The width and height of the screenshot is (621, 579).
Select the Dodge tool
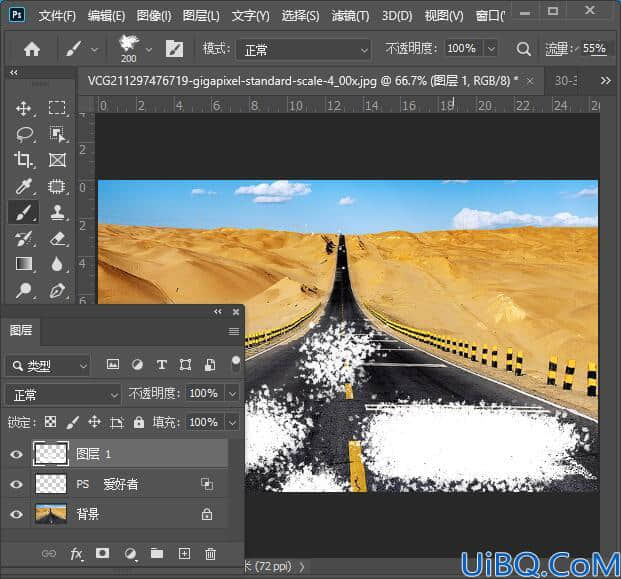pos(24,290)
